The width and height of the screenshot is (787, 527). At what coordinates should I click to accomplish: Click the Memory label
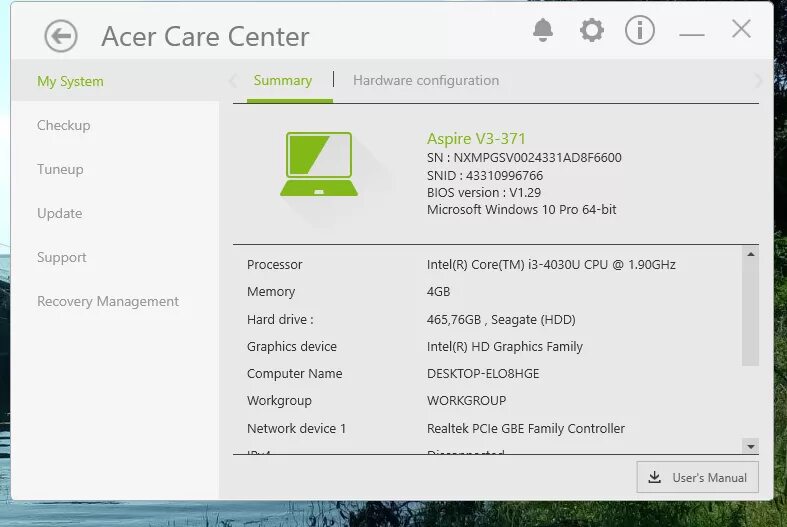pos(271,292)
